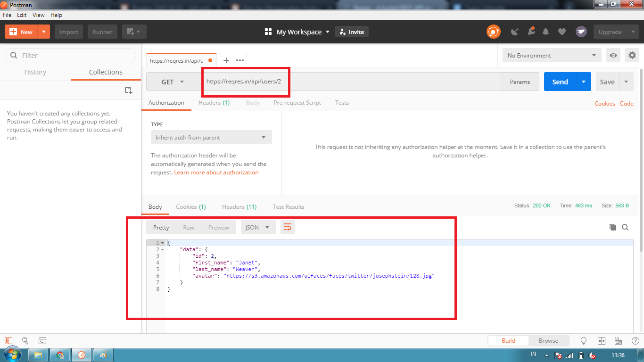
Task: Create a new collection with the folder icon
Action: coord(128,90)
